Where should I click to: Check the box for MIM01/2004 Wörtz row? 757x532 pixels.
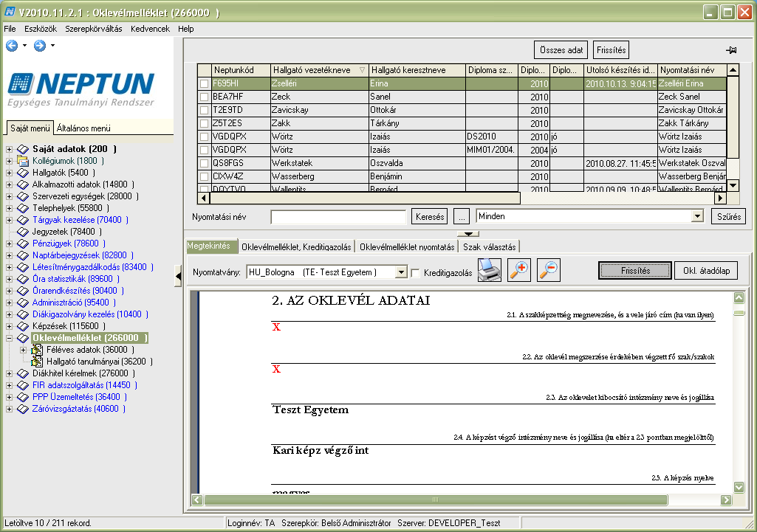click(205, 150)
